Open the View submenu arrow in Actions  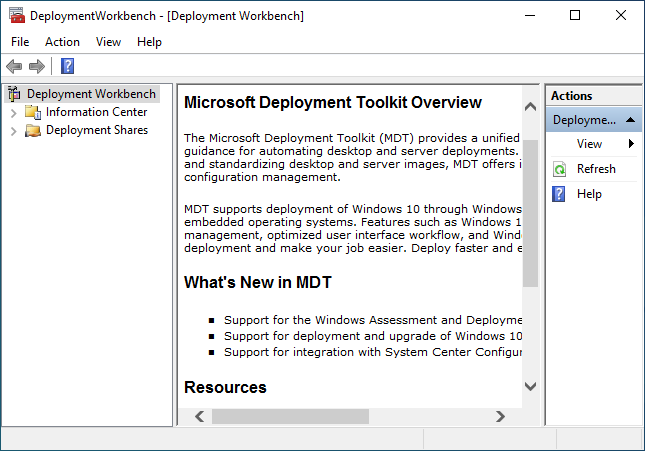631,144
